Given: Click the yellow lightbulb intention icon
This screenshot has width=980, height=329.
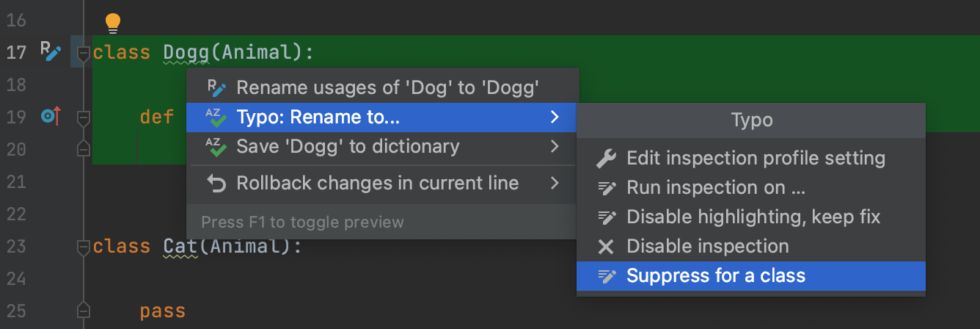Looking at the screenshot, I should point(112,23).
